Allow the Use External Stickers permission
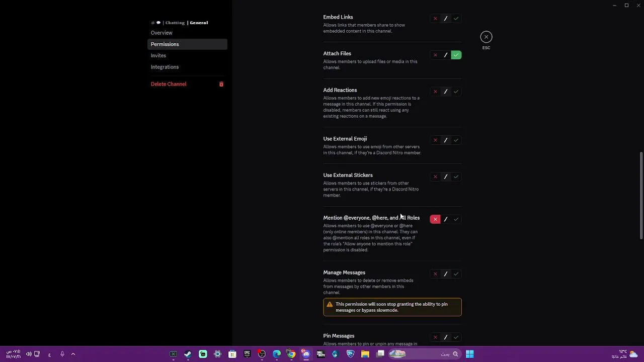 click(456, 176)
